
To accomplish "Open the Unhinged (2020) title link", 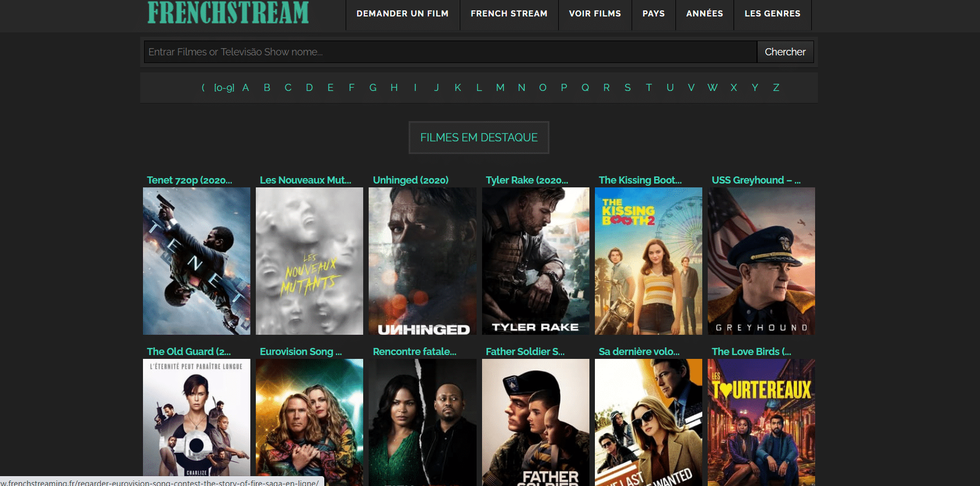I will coord(411,180).
